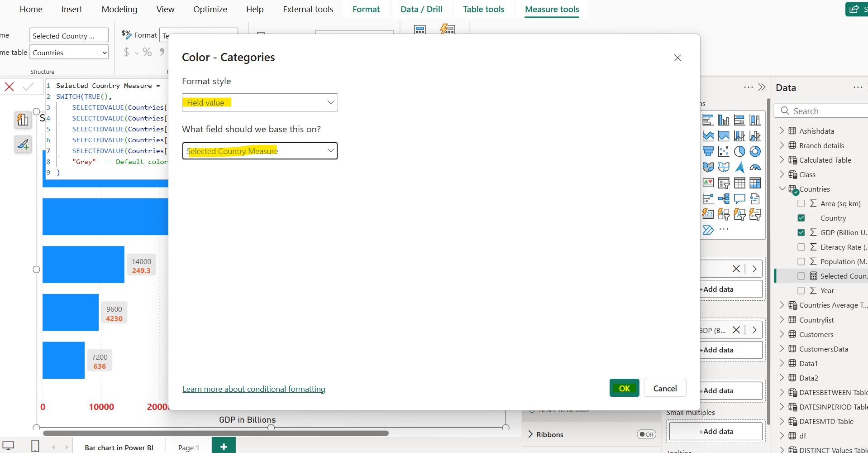
Task: Uncheck the Country field checkbox
Action: click(801, 217)
